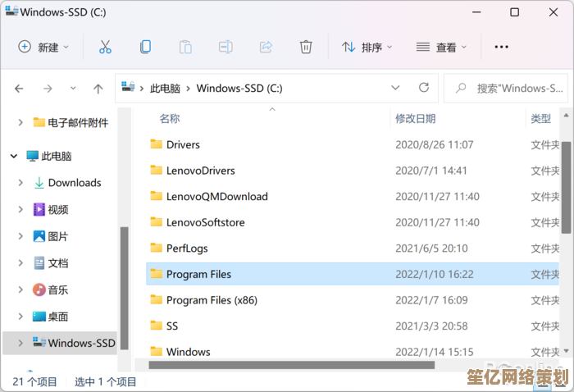Click the Paste clipboard icon
The width and height of the screenshot is (574, 392).
(185, 47)
